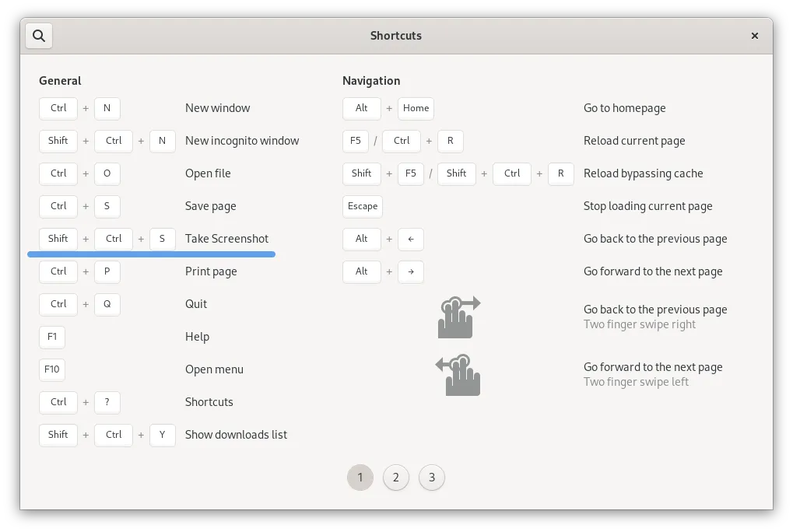Viewport: 793px width, 532px height.
Task: Close the Shortcuts window
Action: pyautogui.click(x=754, y=36)
